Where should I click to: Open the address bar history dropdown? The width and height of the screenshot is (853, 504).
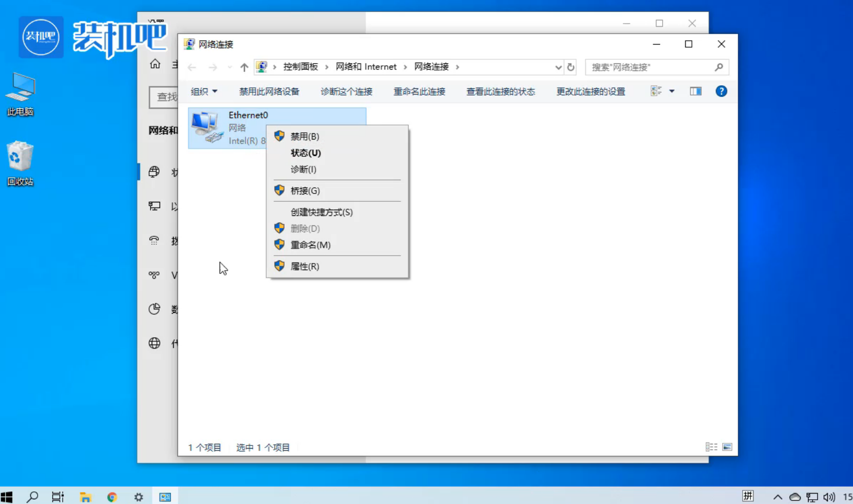coord(558,67)
